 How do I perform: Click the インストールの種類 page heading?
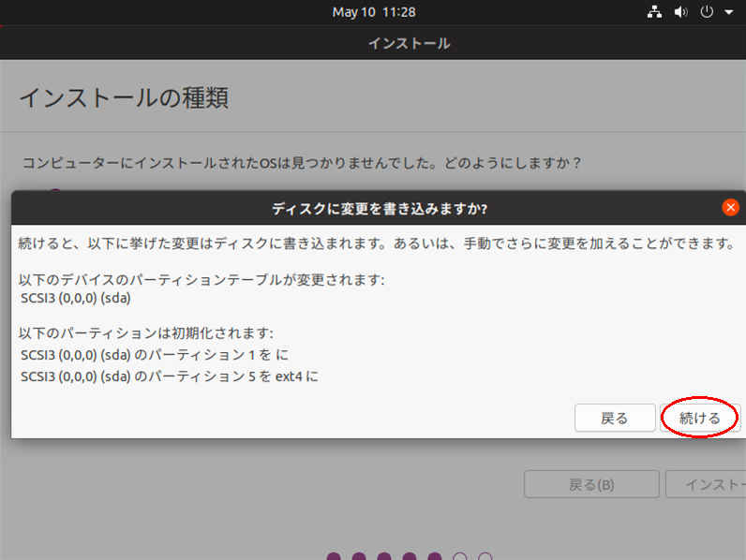pyautogui.click(x=124, y=97)
